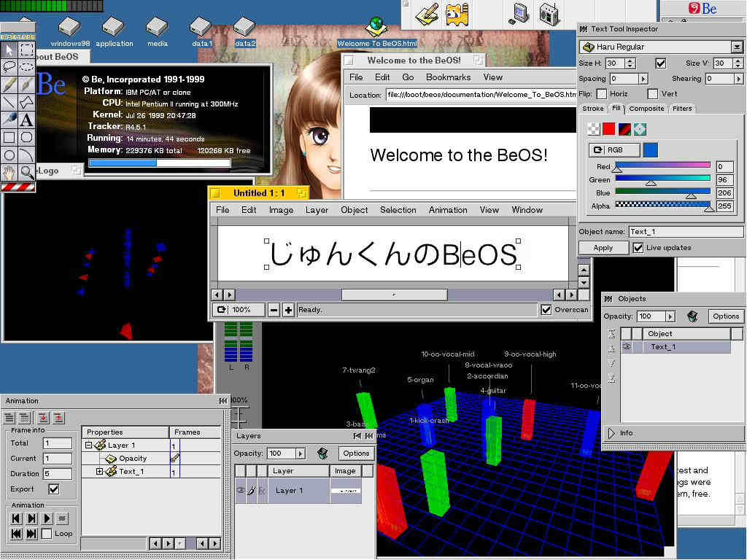This screenshot has height=560, width=747.
Task: Click the red striped bar under toolbox
Action: pyautogui.click(x=18, y=187)
